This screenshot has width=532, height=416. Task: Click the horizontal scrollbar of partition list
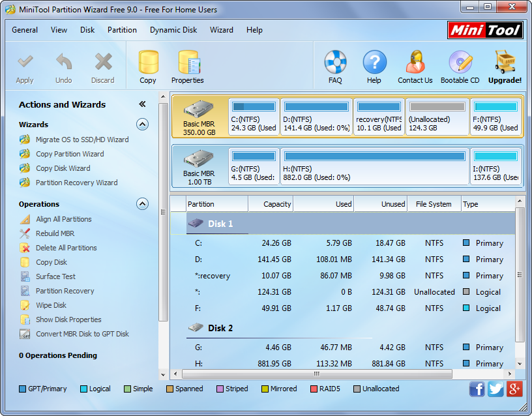tap(317, 374)
